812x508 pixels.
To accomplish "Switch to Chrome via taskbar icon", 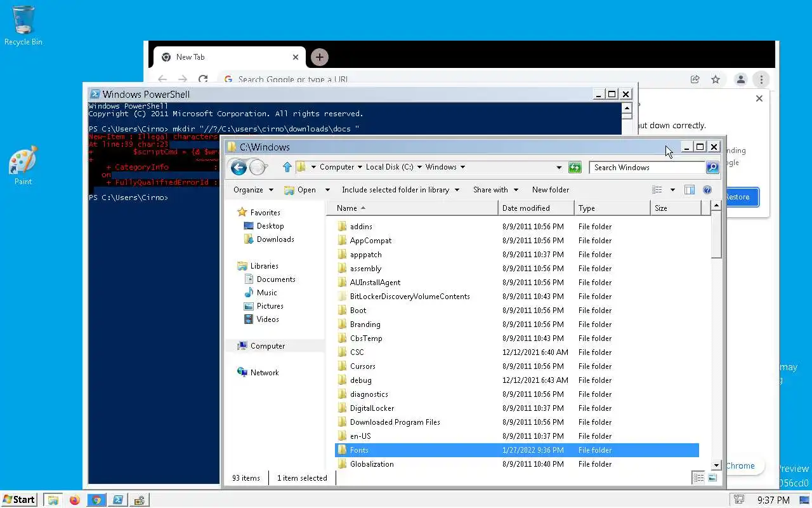I will pyautogui.click(x=96, y=500).
